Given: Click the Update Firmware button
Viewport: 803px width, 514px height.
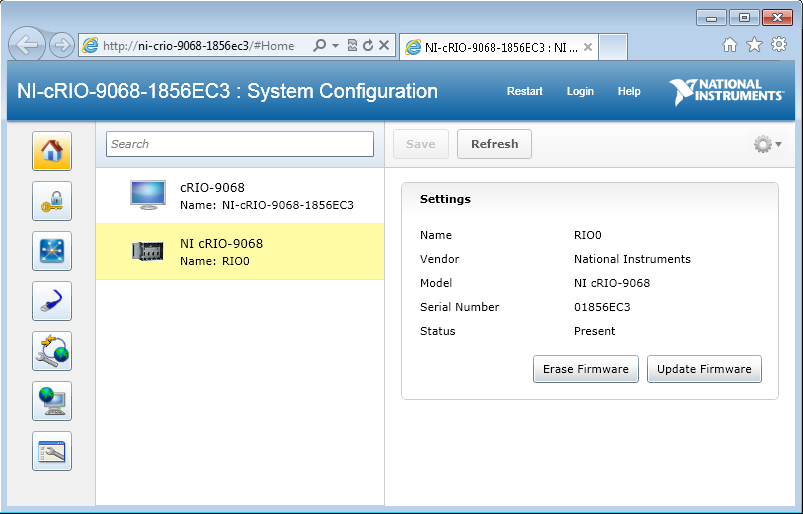Looking at the screenshot, I should [x=704, y=369].
